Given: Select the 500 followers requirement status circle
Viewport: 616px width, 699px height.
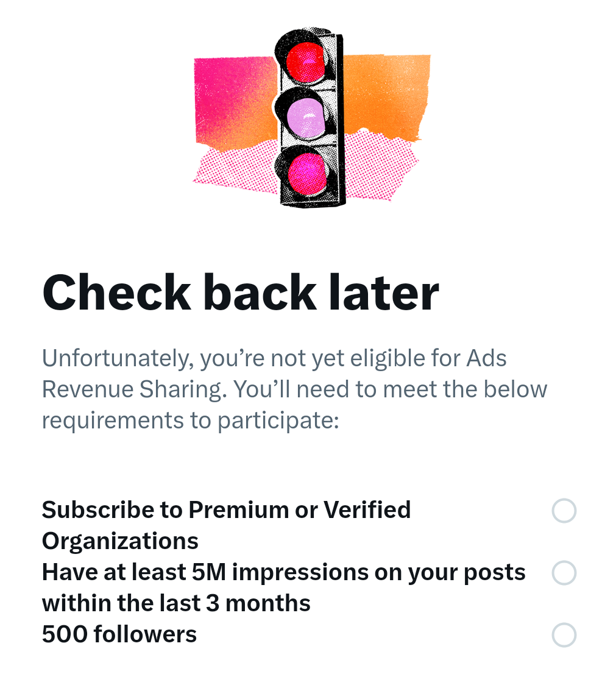Looking at the screenshot, I should (x=564, y=635).
